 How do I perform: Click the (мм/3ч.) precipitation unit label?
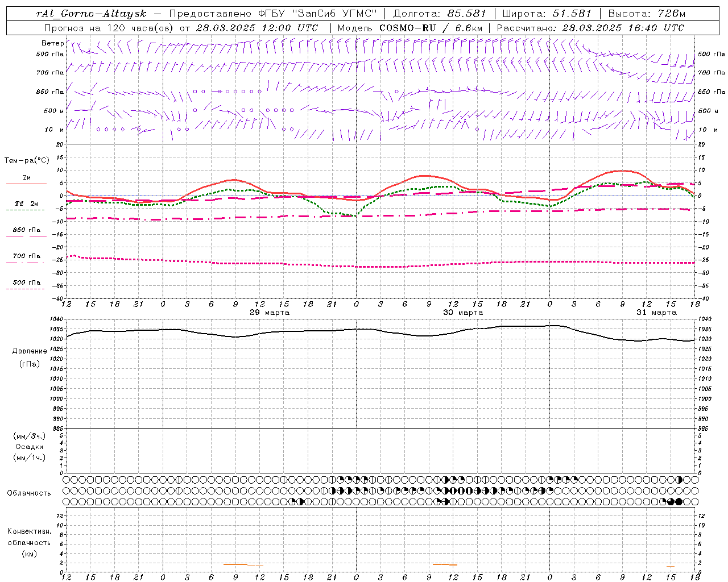click(x=30, y=436)
